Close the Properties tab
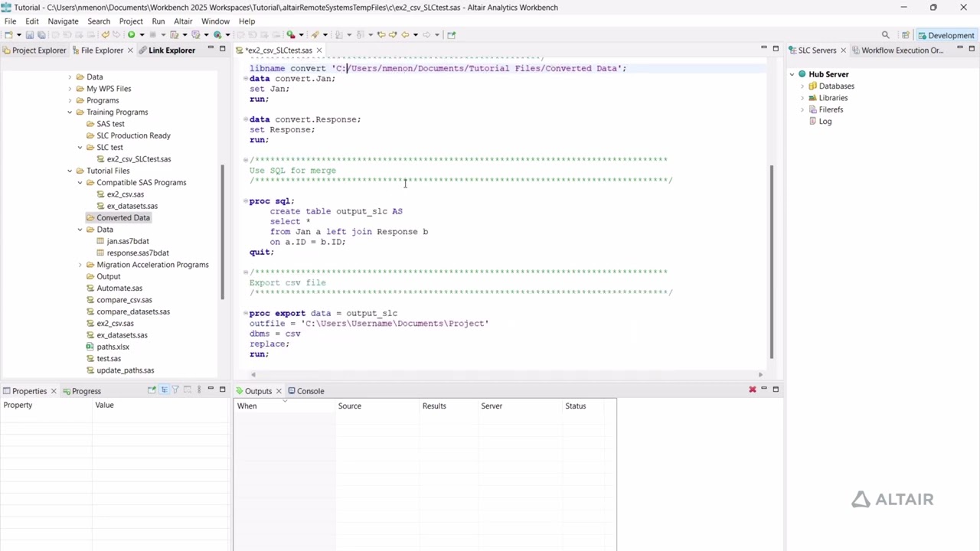The width and height of the screenshot is (980, 551). (x=54, y=391)
